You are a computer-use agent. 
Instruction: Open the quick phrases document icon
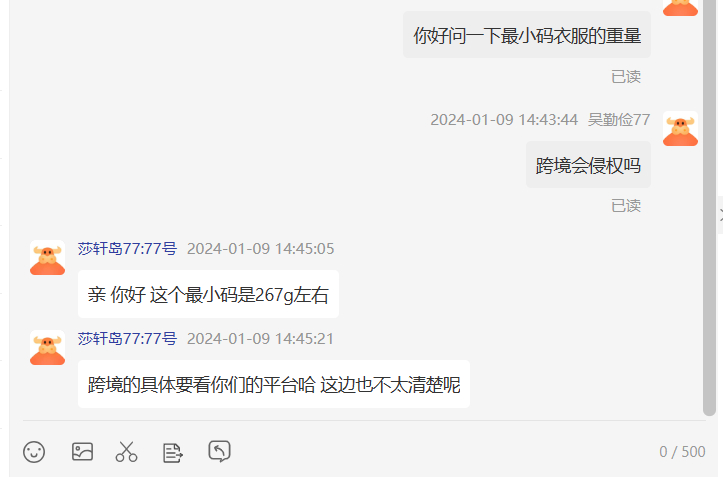173,453
